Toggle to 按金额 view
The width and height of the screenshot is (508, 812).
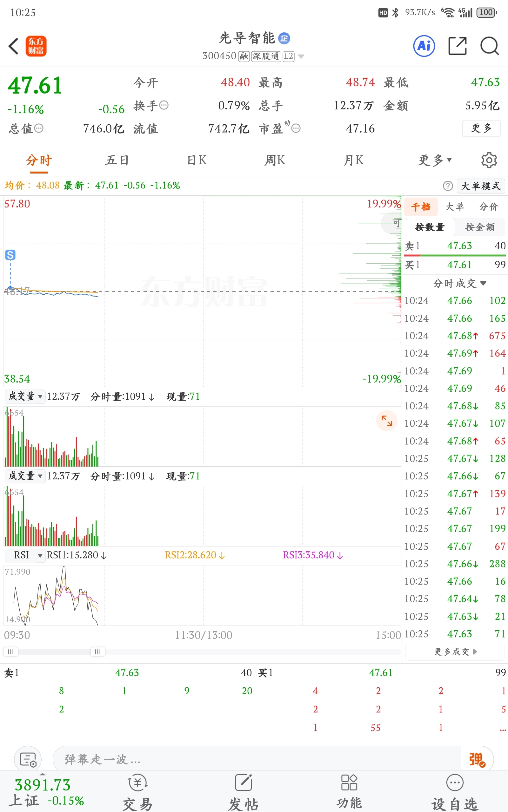(480, 227)
